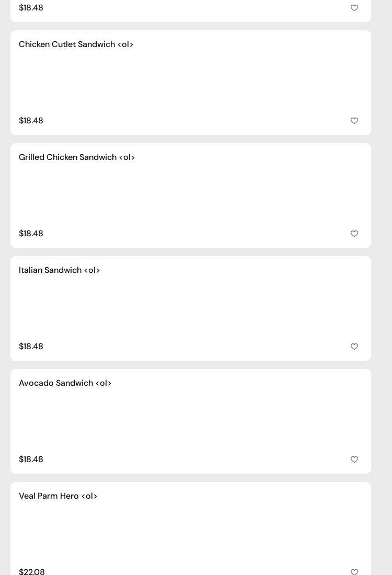Favorite the Veal Parm Hero using heart

pos(354,572)
